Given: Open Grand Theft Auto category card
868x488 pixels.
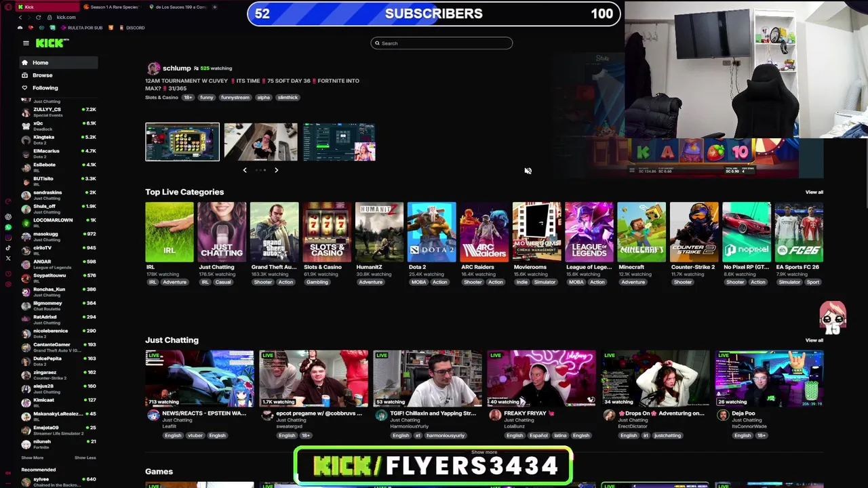Looking at the screenshot, I should pyautogui.click(x=274, y=232).
